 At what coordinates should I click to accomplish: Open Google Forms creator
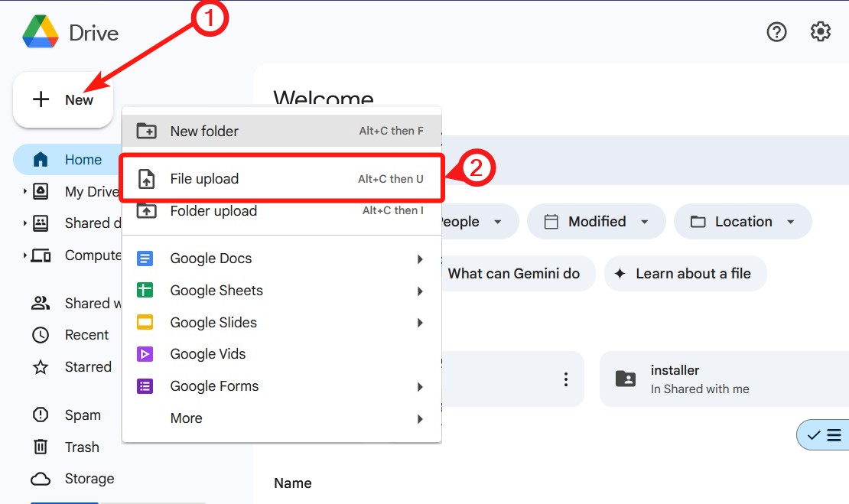pos(214,386)
